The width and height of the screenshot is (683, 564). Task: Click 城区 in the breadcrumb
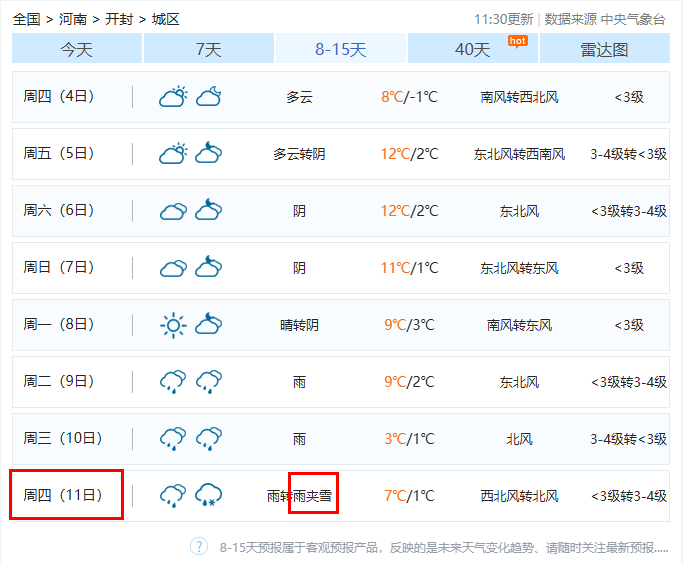coord(166,20)
